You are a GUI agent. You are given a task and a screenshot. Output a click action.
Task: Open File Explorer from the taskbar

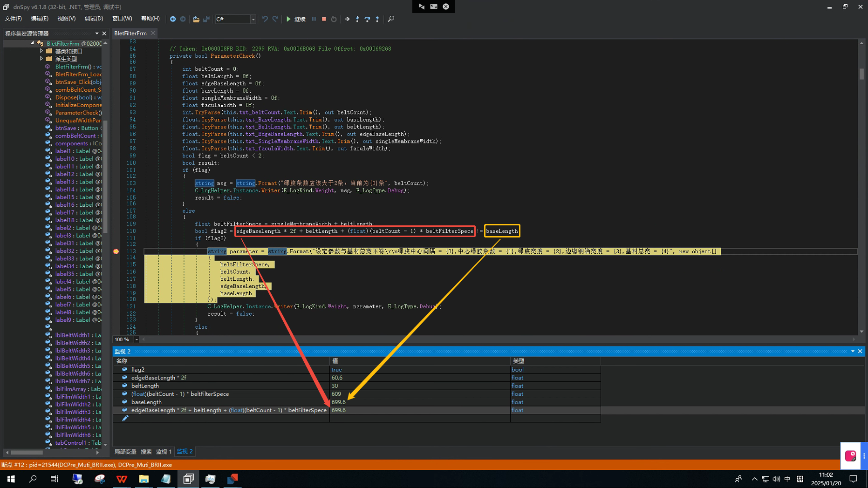pos(144,479)
